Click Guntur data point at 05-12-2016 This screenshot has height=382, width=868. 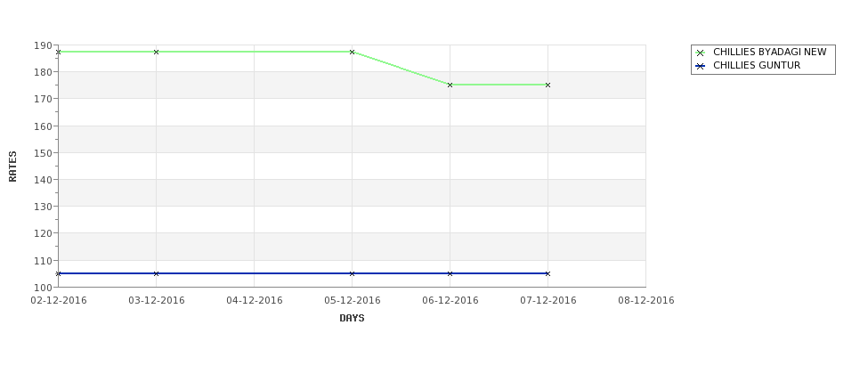tap(353, 273)
